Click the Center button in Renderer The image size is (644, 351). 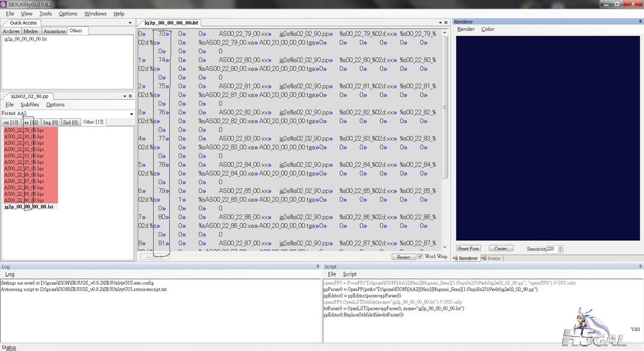coord(501,248)
